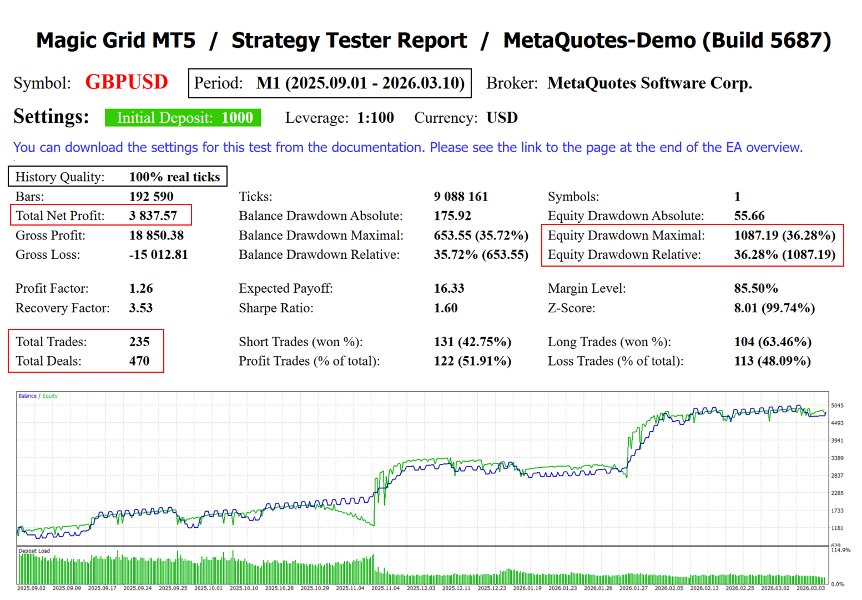862x600 pixels.
Task: Click the Sharpe Ratio value 1.60
Action: 445,308
